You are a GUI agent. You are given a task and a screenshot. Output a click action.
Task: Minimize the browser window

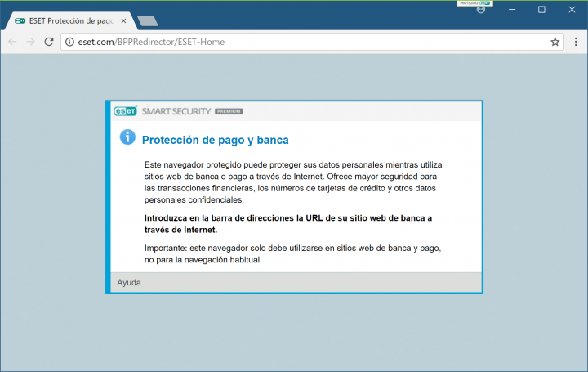click(x=512, y=10)
